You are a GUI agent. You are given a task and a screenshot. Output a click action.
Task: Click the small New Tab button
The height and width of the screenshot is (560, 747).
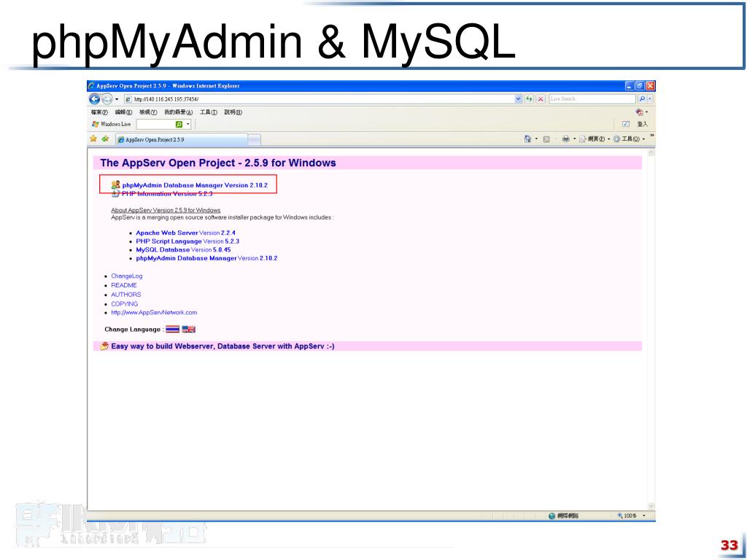(255, 139)
